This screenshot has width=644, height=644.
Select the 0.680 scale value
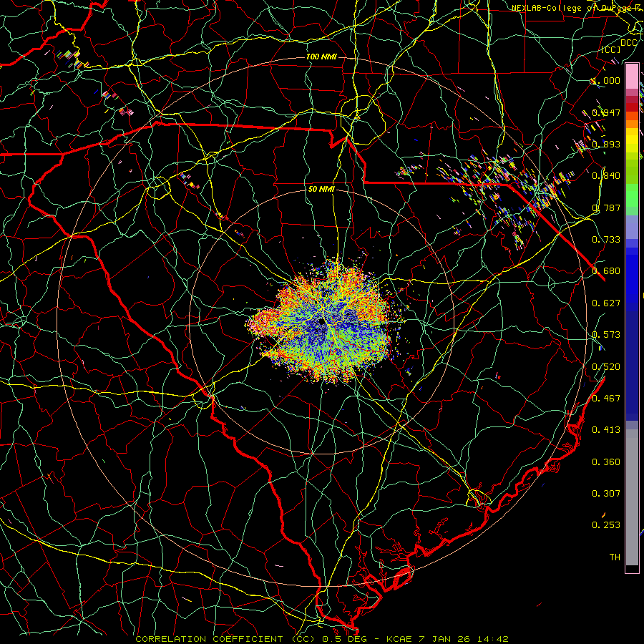coord(606,271)
